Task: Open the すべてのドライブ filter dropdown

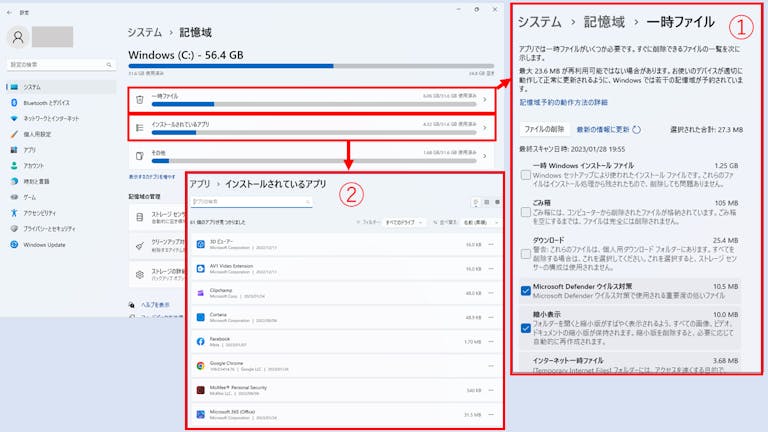Action: click(404, 222)
